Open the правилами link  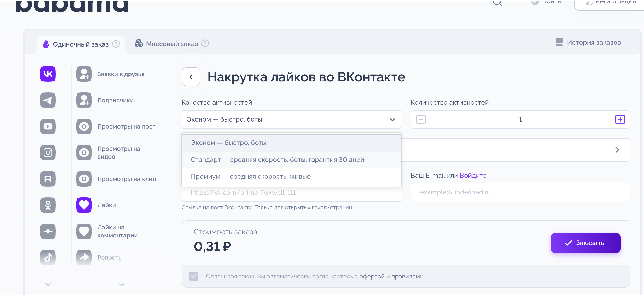click(x=407, y=277)
